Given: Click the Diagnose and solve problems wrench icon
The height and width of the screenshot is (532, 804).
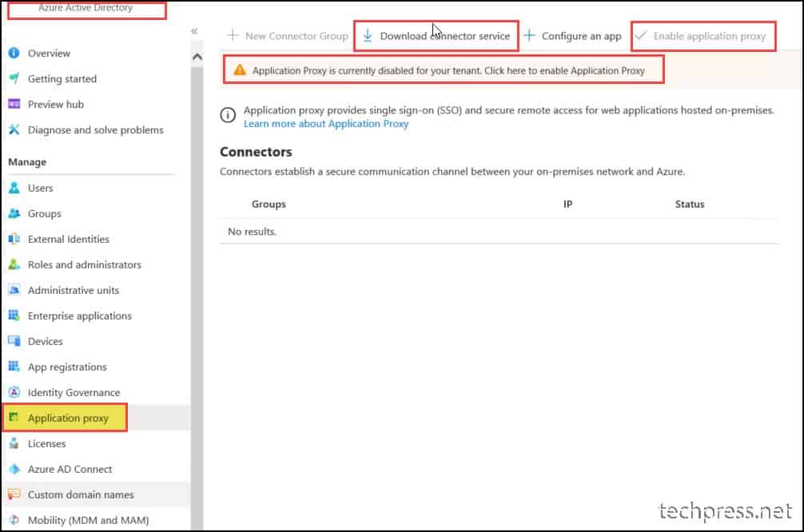Looking at the screenshot, I should coord(14,129).
